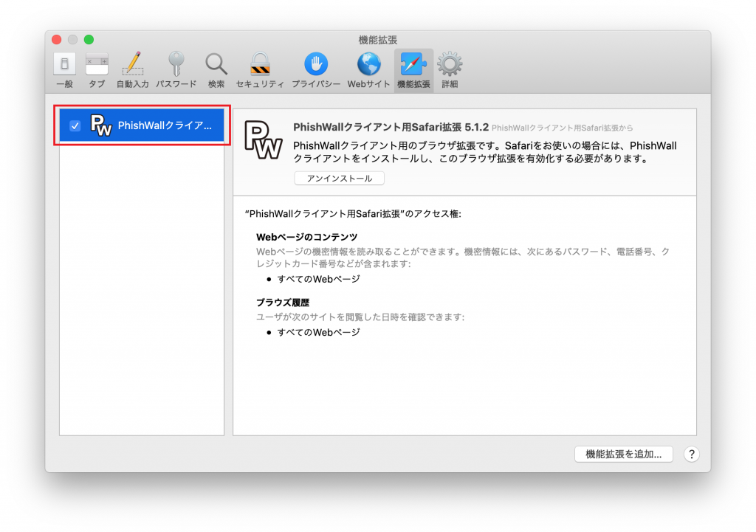This screenshot has width=756, height=532.
Task: Click the ブラウズ履歴 heading
Action: [283, 303]
